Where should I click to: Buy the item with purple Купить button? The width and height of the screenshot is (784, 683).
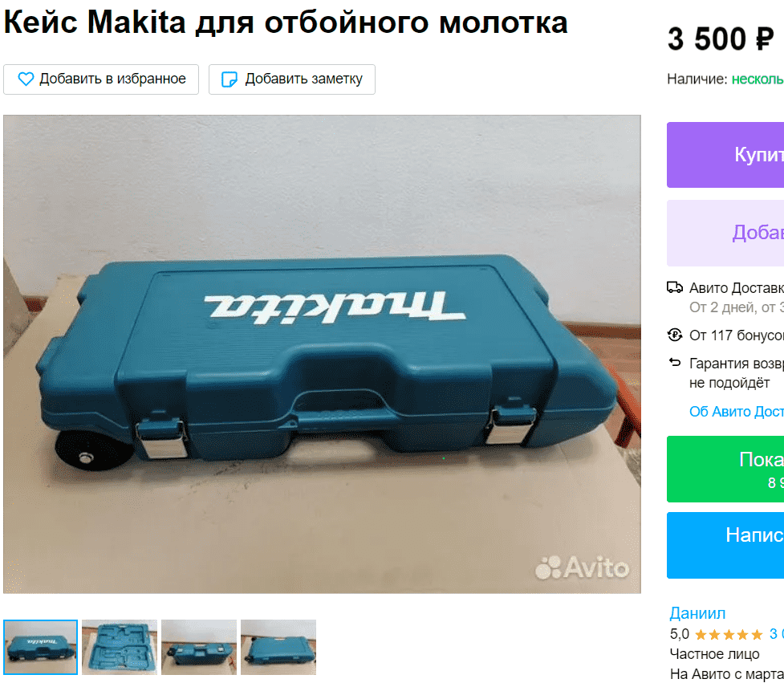point(725,155)
